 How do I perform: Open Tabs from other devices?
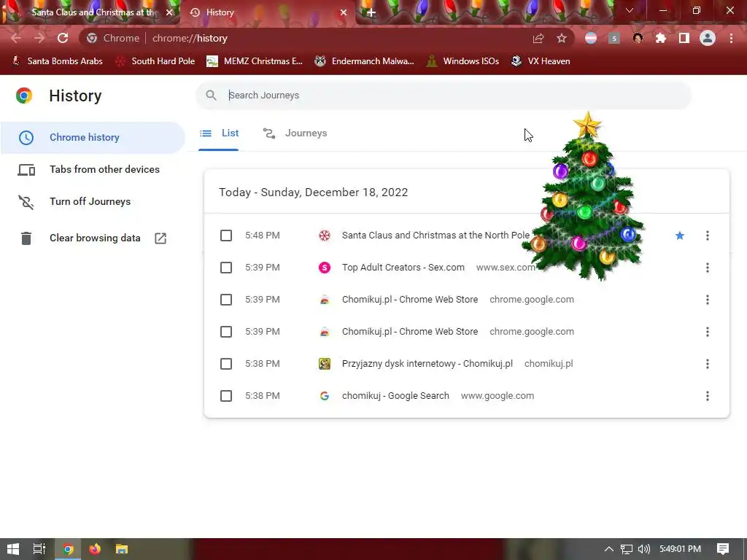[x=93, y=169]
